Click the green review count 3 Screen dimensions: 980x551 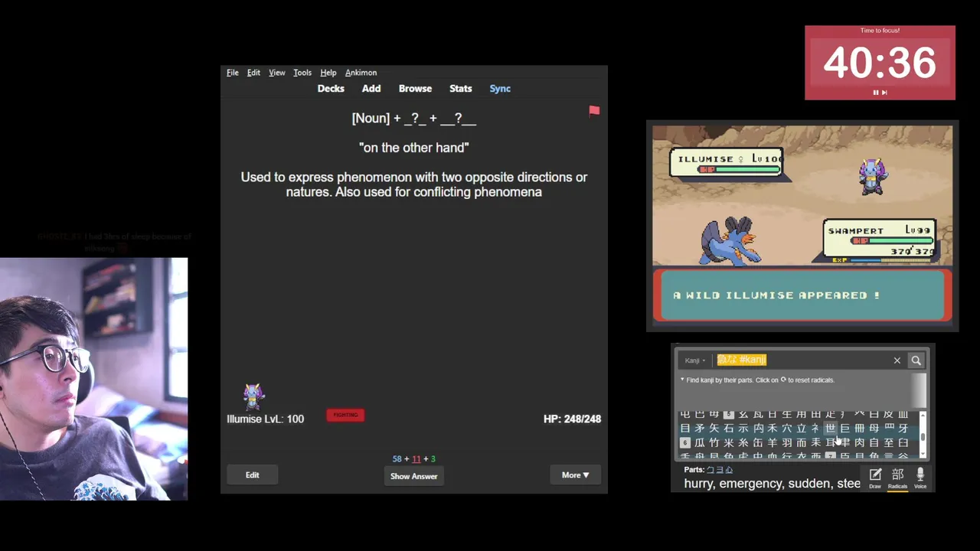(433, 459)
